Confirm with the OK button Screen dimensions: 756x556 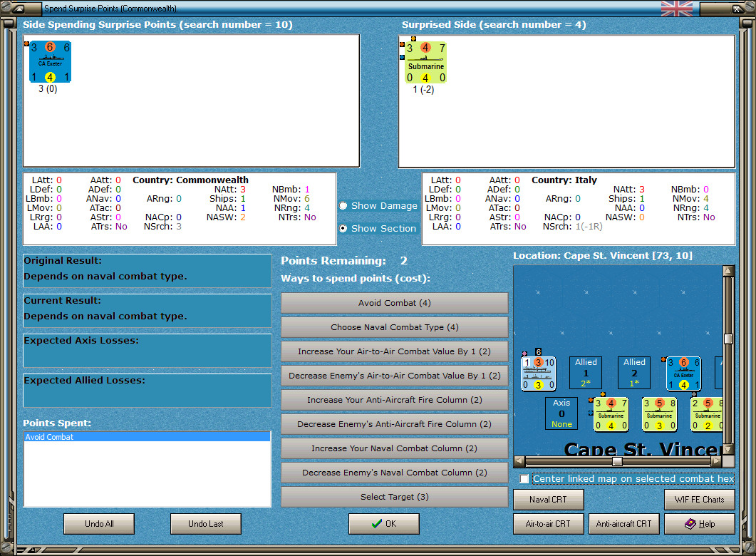pos(384,524)
